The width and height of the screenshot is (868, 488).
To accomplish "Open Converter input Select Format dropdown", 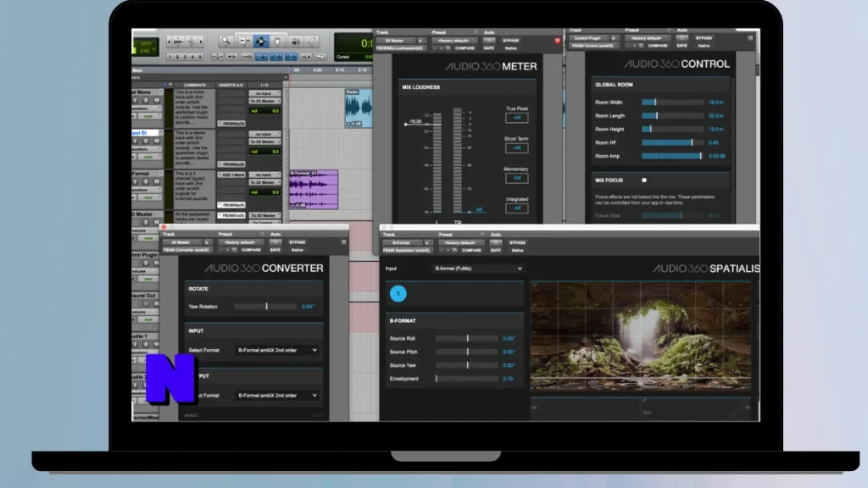I will point(277,350).
